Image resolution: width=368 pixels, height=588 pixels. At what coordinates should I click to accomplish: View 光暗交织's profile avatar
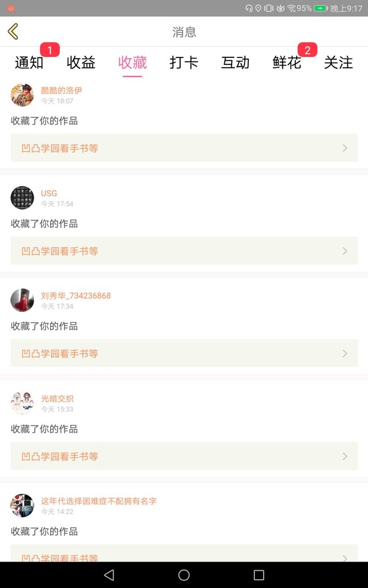[22, 403]
